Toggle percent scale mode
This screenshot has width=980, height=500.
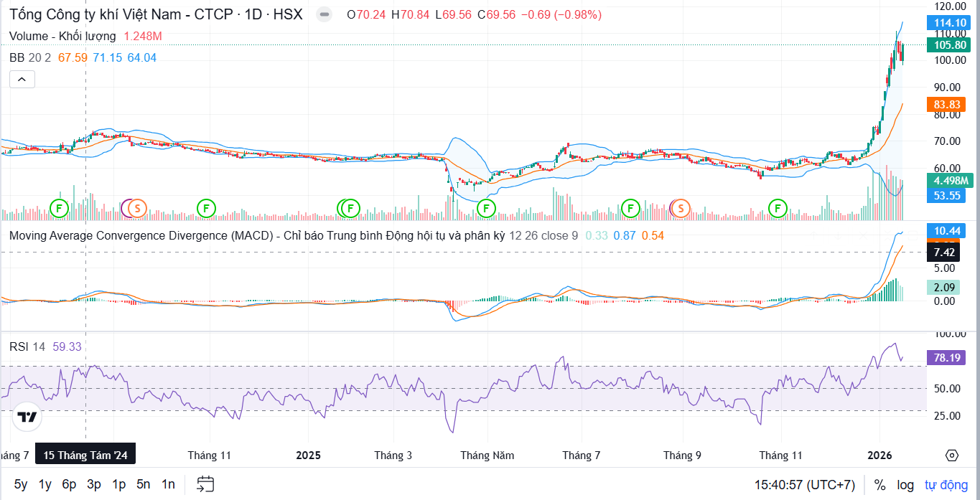879,485
